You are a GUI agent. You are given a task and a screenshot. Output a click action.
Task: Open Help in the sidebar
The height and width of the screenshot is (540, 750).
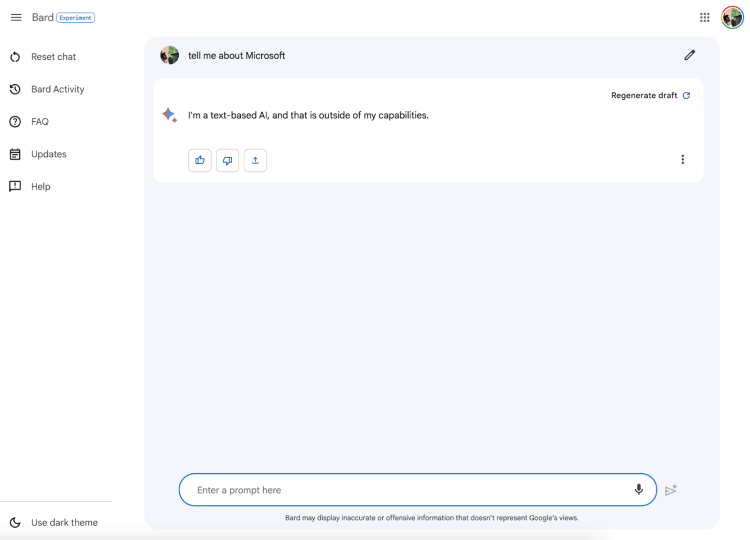pos(30,187)
